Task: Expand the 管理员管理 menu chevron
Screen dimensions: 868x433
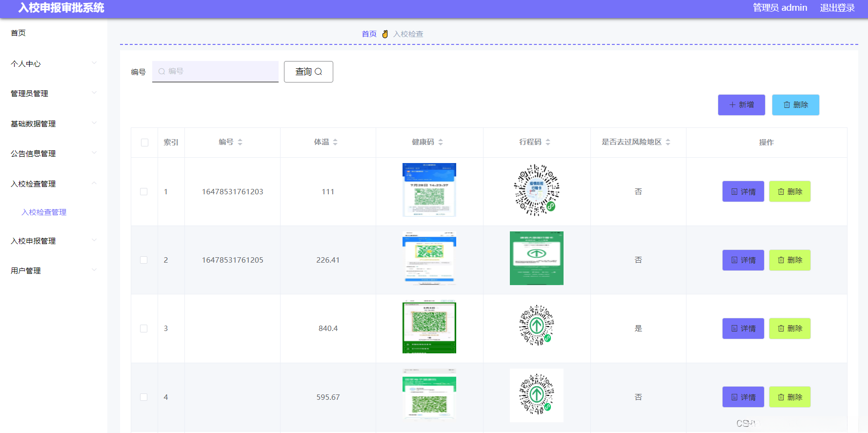Action: click(94, 93)
